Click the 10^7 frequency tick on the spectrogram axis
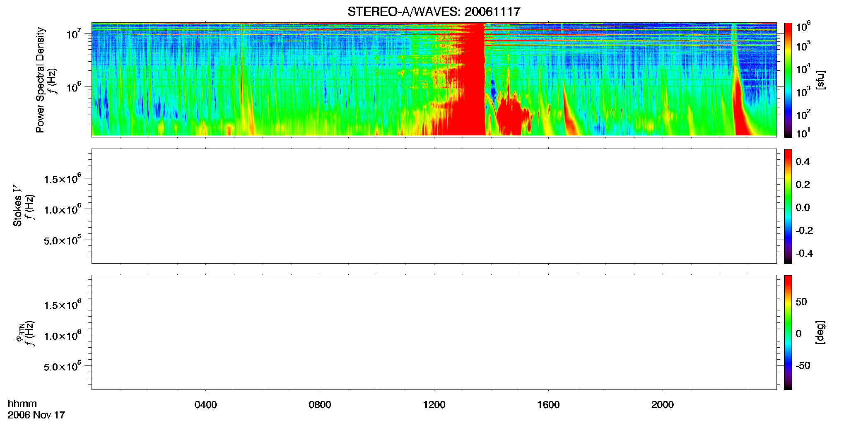The height and width of the screenshot is (447, 868). coord(73,33)
